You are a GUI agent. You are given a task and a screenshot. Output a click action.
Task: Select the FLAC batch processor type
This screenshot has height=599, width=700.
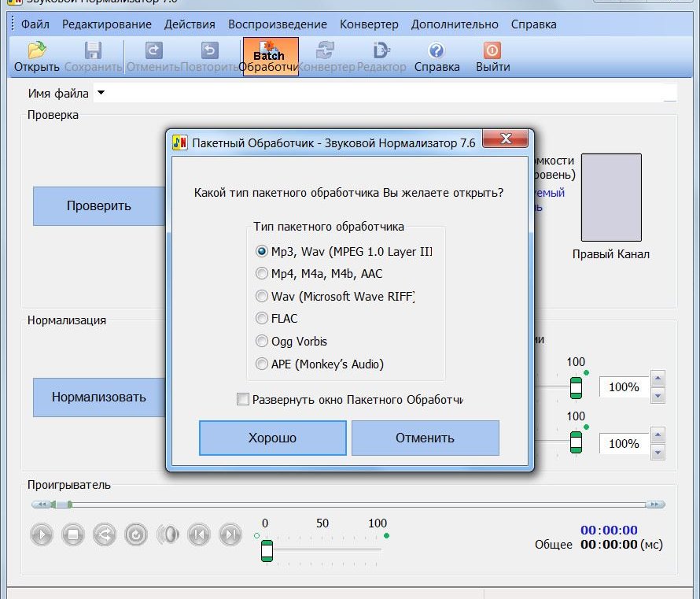point(276,319)
